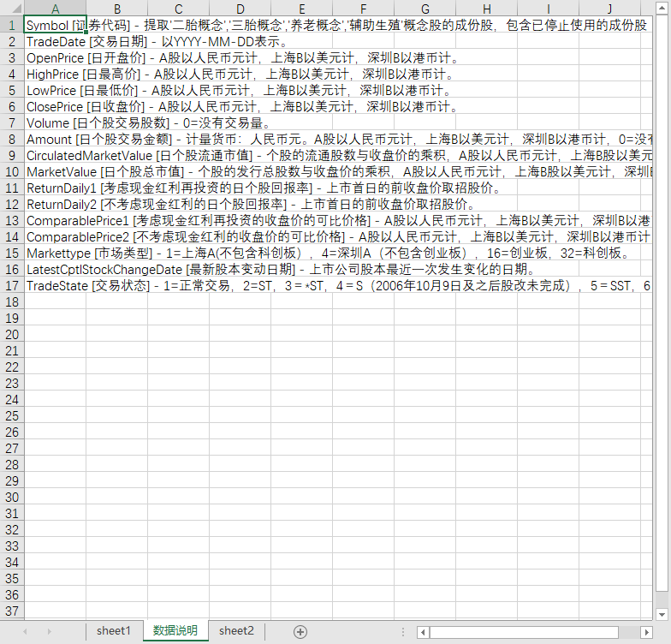This screenshot has height=644, width=671.
Task: Switch to the sheet2 tab
Action: click(x=236, y=630)
